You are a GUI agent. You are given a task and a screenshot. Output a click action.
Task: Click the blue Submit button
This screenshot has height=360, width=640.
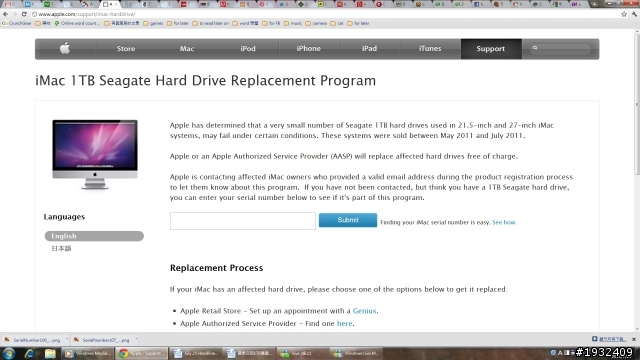(x=348, y=220)
